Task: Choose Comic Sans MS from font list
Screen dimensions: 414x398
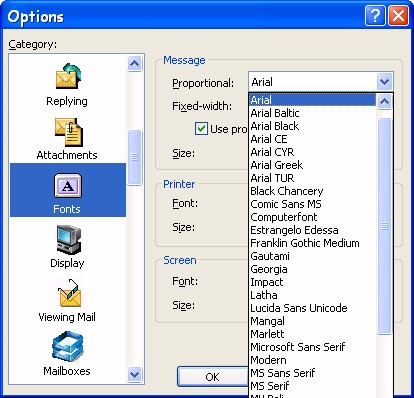Action: point(286,204)
